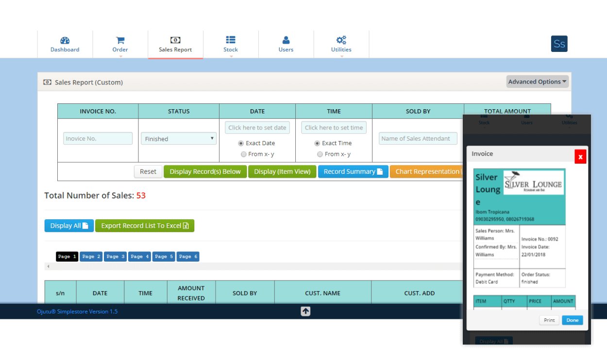Focus the Invoice No. input field
Viewport: 607px width, 364px height.
(98, 138)
